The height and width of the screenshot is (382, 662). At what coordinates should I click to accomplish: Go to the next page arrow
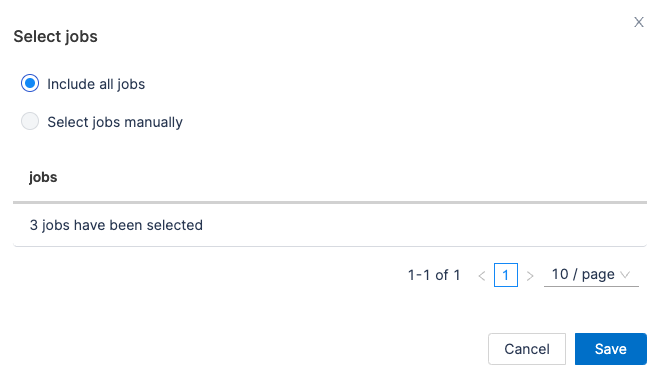point(530,276)
